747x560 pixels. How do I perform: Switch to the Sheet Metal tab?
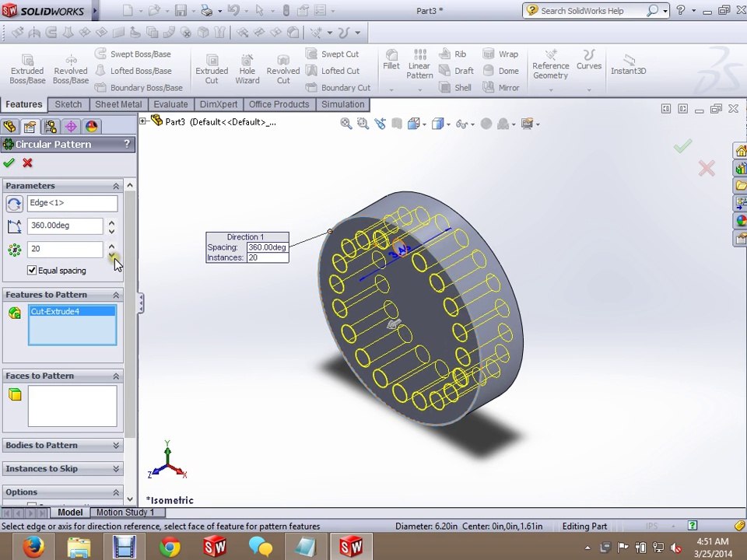[118, 104]
